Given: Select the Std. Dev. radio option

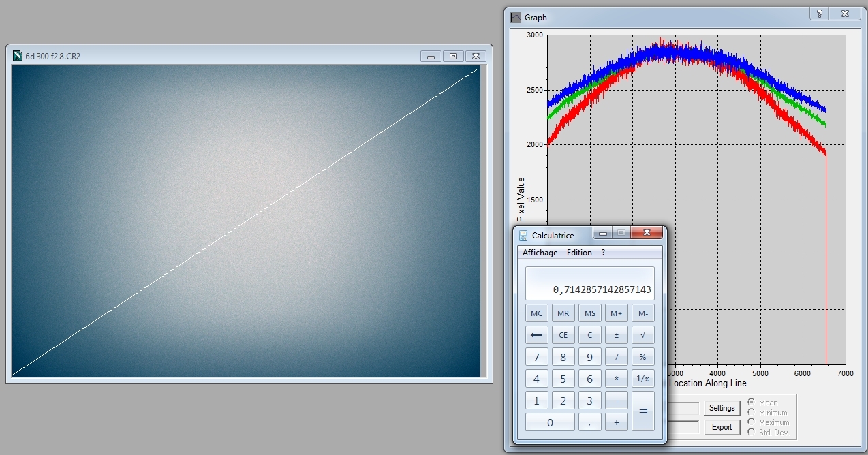Looking at the screenshot, I should click(x=751, y=432).
